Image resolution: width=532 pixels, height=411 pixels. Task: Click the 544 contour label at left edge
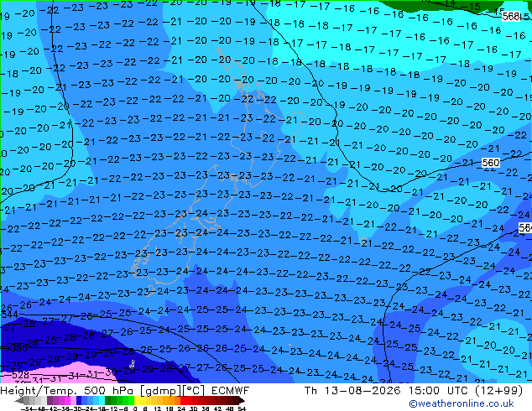(x=9, y=315)
